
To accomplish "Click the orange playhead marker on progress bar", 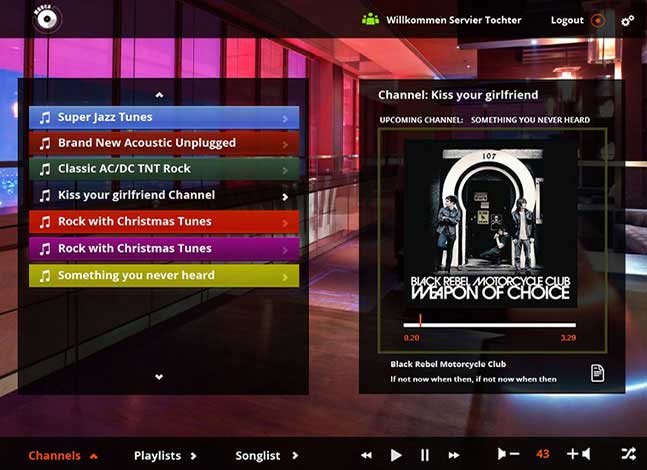I will click(420, 320).
